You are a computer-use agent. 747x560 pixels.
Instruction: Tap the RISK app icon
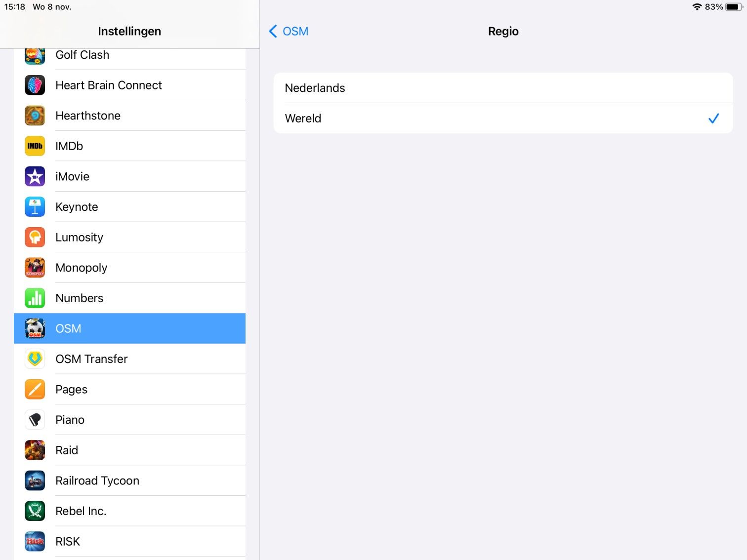35,542
